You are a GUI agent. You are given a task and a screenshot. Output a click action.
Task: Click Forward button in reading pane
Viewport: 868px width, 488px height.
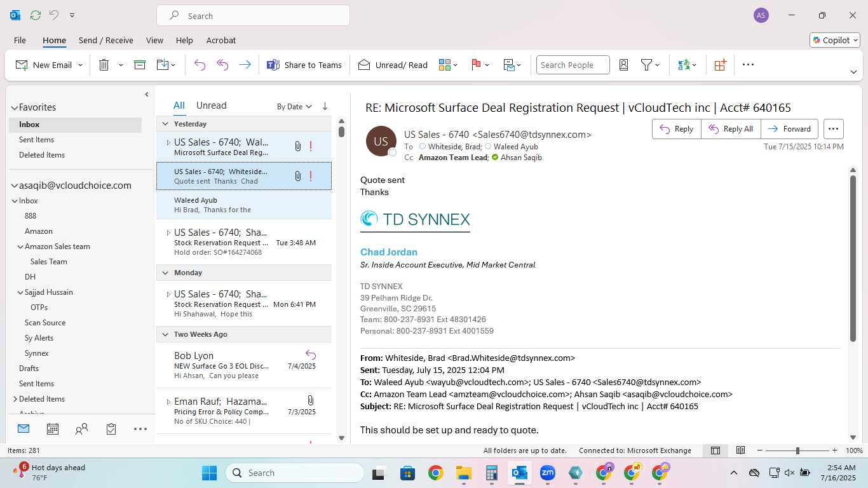[x=789, y=129]
